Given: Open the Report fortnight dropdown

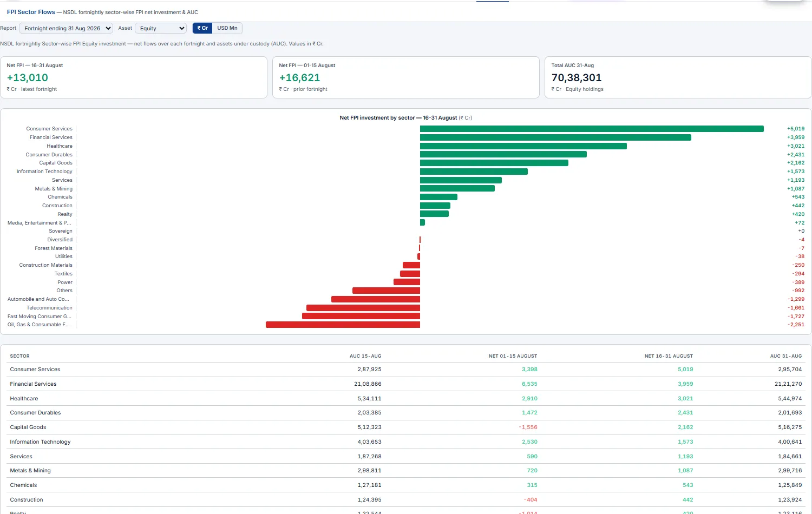Looking at the screenshot, I should point(66,28).
